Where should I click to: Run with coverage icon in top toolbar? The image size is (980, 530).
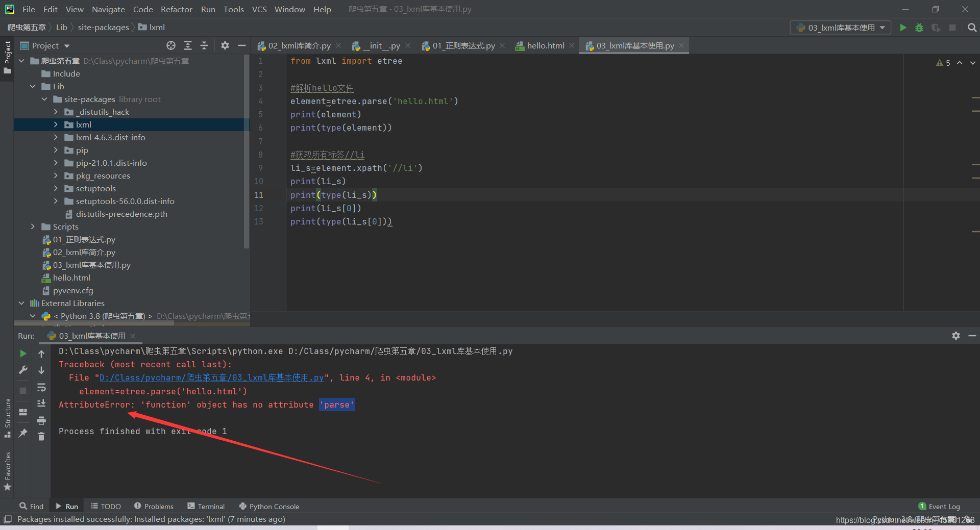pyautogui.click(x=936, y=28)
